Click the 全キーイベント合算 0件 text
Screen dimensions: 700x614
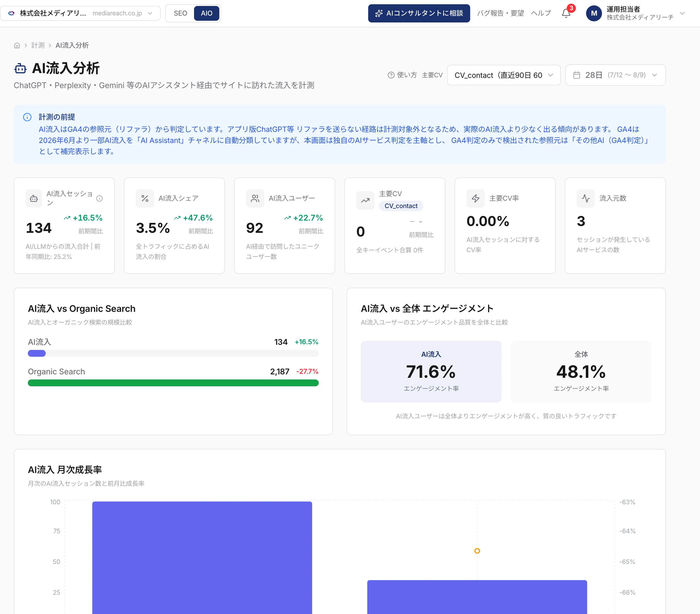tap(390, 250)
